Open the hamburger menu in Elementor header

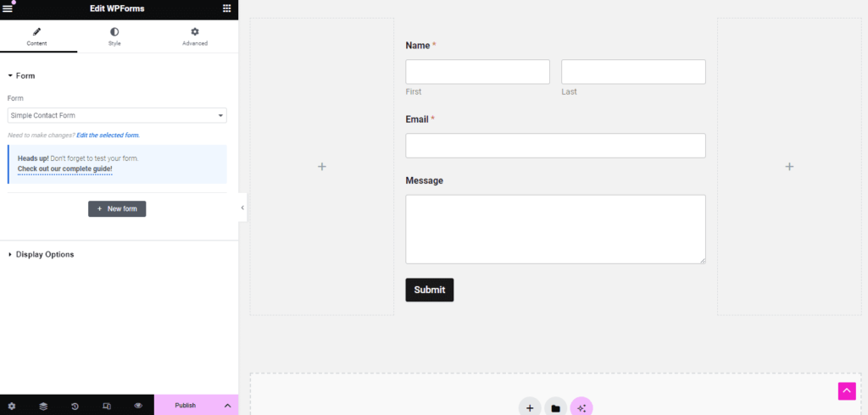point(8,8)
